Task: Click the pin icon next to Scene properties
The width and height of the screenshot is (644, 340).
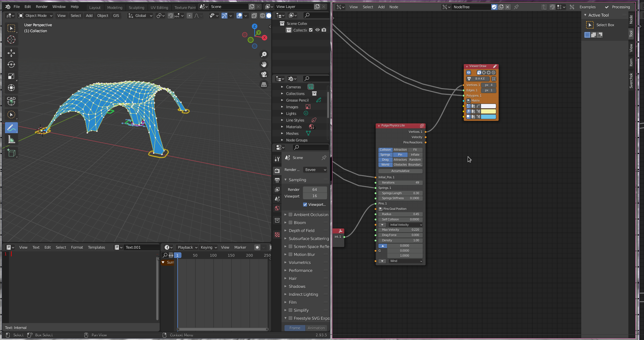Action: point(324,158)
